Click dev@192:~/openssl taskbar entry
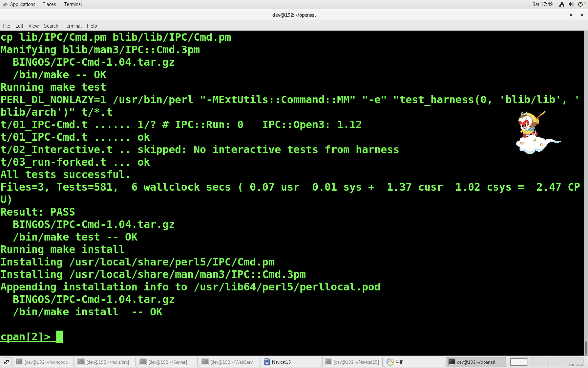588x368 pixels. click(476, 362)
